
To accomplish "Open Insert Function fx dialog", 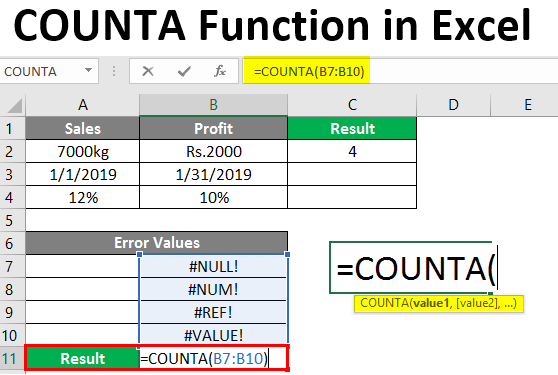I will pyautogui.click(x=220, y=72).
